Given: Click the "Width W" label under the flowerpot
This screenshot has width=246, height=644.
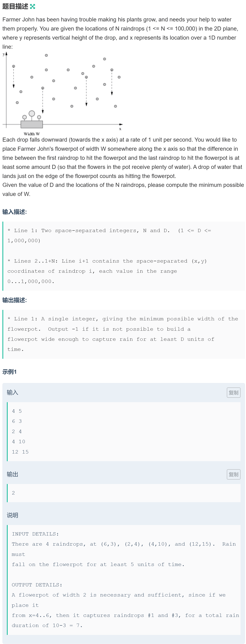Looking at the screenshot, I should [32, 134].
